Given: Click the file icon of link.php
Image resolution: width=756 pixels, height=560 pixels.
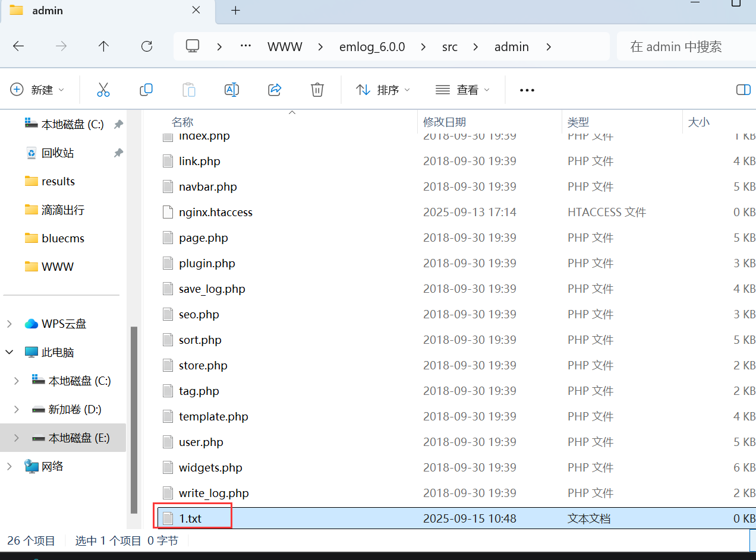Looking at the screenshot, I should coord(168,162).
